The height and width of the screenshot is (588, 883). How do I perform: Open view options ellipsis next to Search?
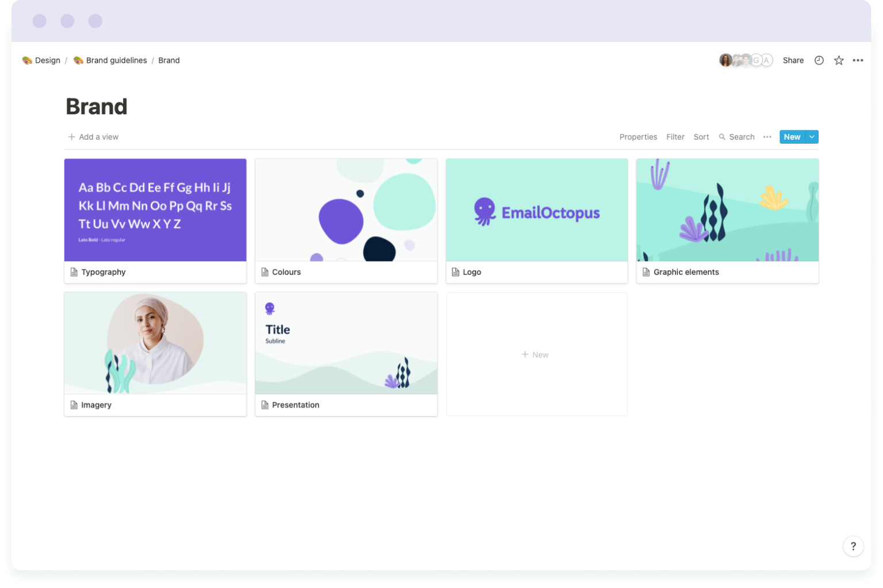pyautogui.click(x=767, y=137)
